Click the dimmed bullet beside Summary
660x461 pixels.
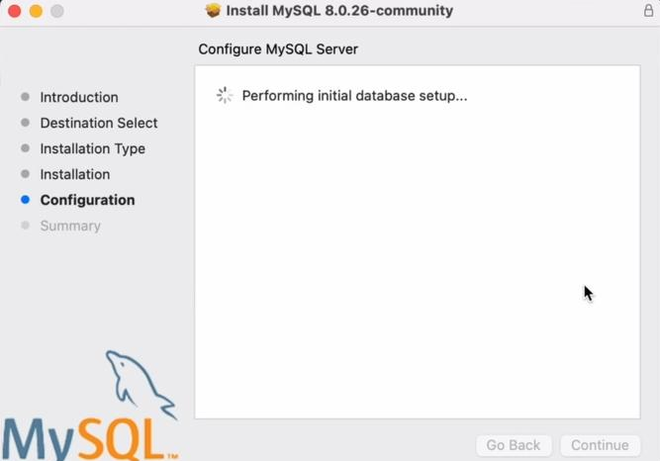[25, 226]
